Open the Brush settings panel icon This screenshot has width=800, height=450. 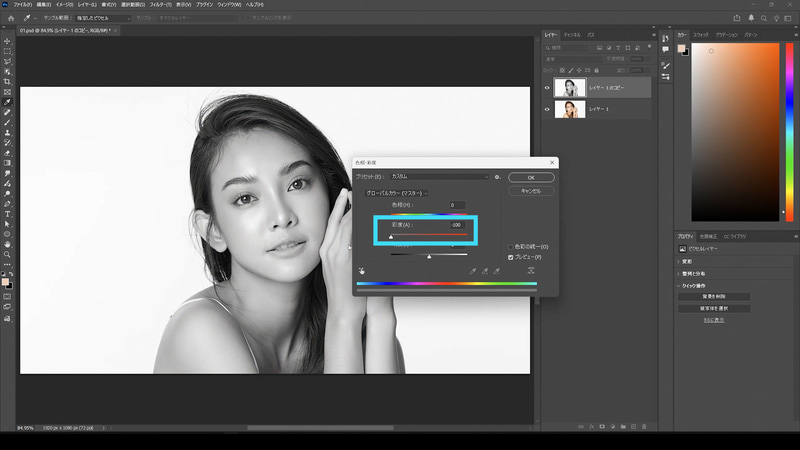click(x=665, y=65)
